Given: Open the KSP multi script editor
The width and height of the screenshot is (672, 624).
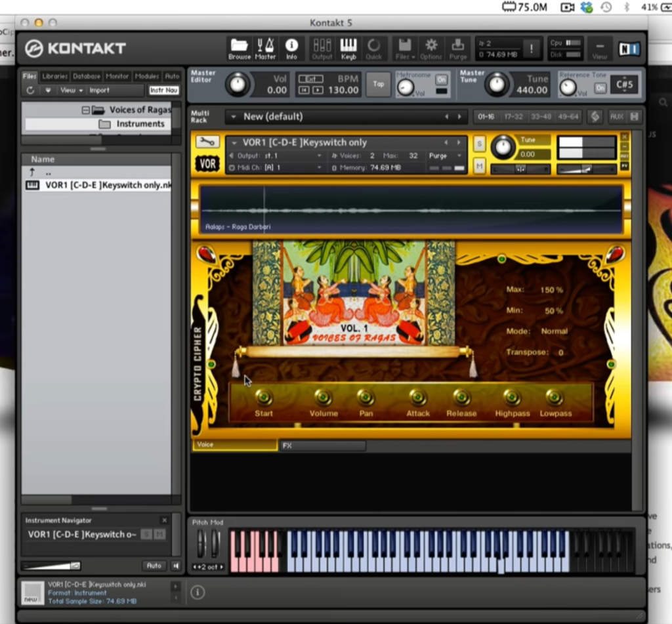Looking at the screenshot, I should pos(595,117).
